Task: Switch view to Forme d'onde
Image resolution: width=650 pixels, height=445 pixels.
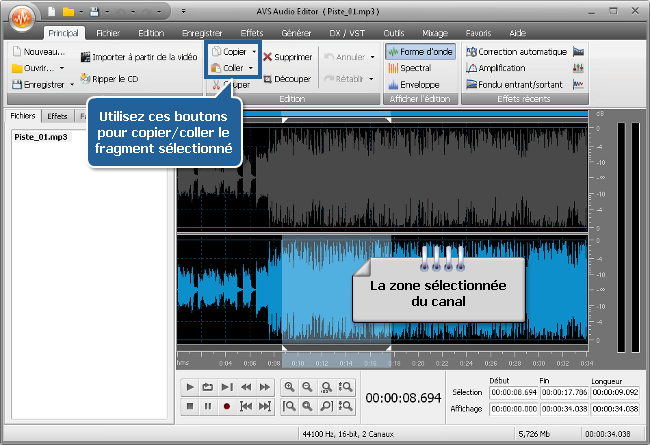Action: coord(419,51)
